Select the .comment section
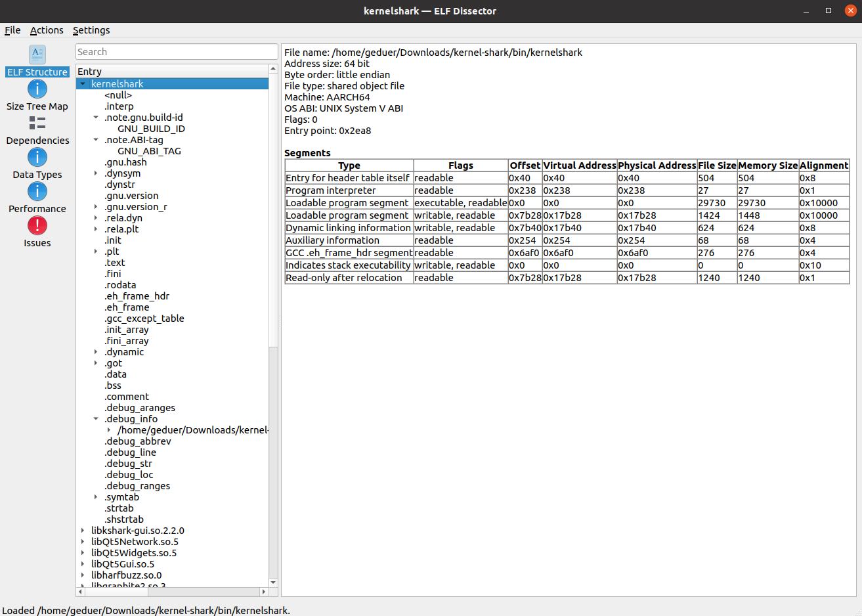 (127, 397)
